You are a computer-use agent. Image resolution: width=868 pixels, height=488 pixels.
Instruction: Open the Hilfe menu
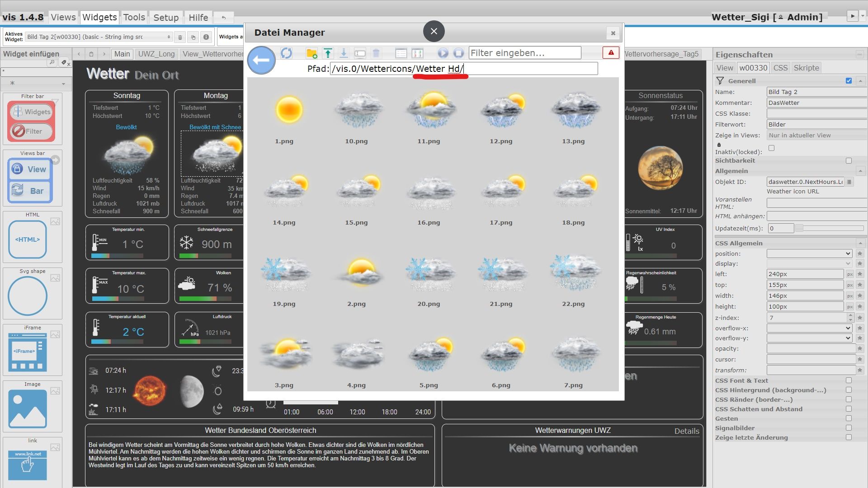[x=198, y=18]
